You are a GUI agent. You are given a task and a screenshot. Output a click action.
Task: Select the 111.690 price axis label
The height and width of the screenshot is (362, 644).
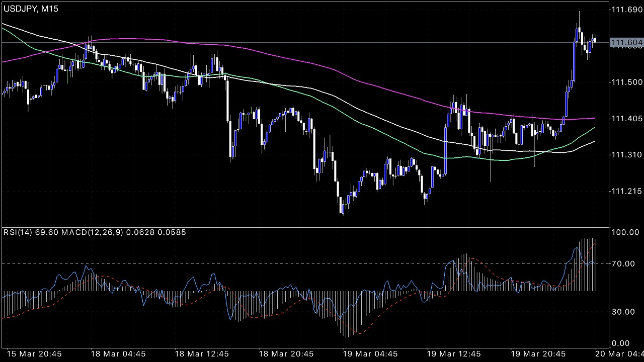[626, 10]
